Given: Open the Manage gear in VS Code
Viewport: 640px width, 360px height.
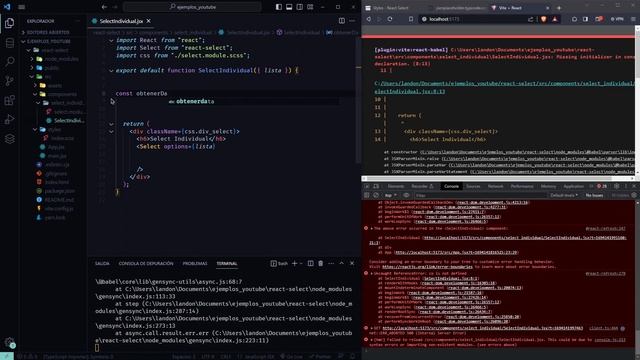Looking at the screenshot, I should point(9,342).
